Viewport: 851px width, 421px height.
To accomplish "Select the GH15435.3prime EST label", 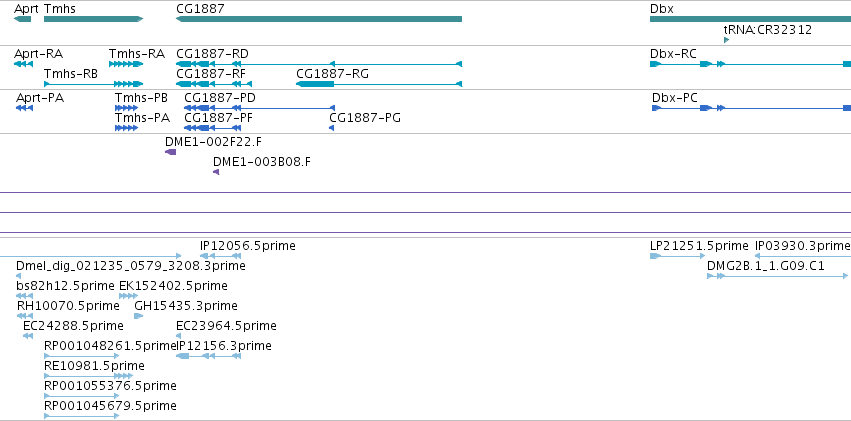I will [186, 305].
